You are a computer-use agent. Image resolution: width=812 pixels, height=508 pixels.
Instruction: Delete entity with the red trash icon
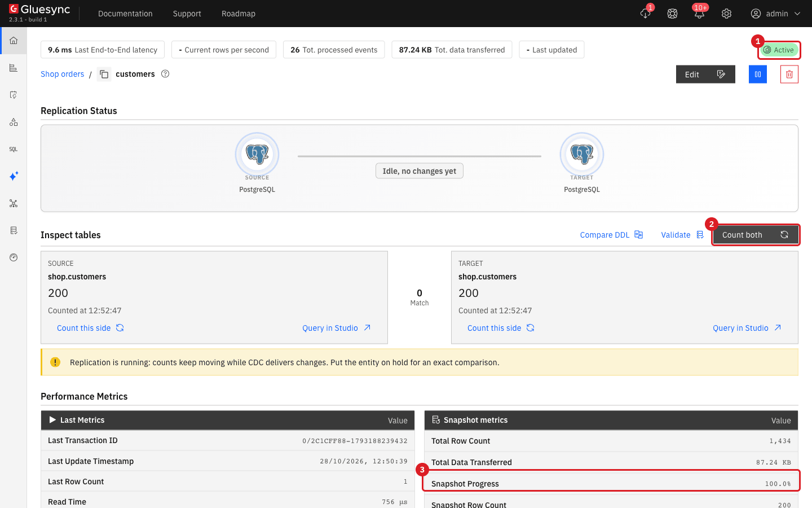(x=789, y=74)
